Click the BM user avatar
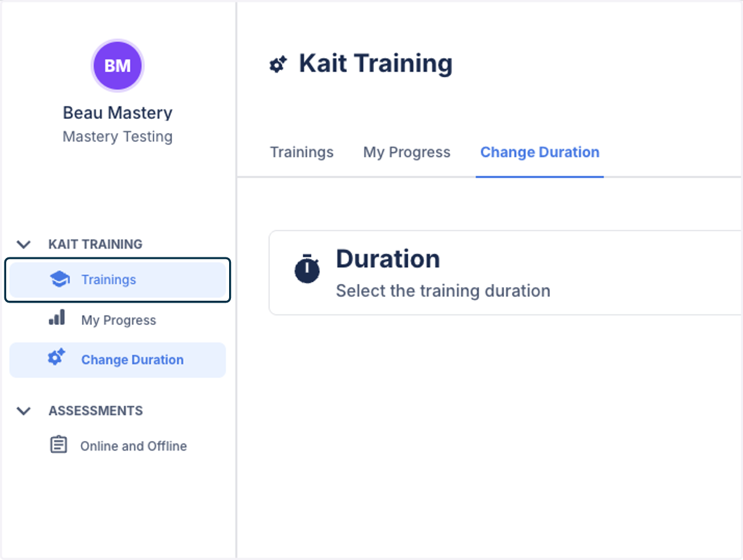Image resolution: width=743 pixels, height=560 pixels. 118,66
